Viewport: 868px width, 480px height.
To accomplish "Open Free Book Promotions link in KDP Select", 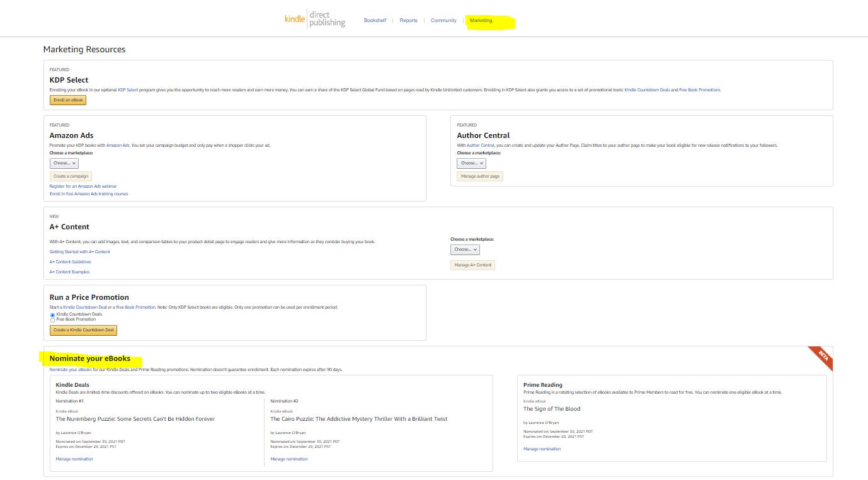I will coord(699,90).
